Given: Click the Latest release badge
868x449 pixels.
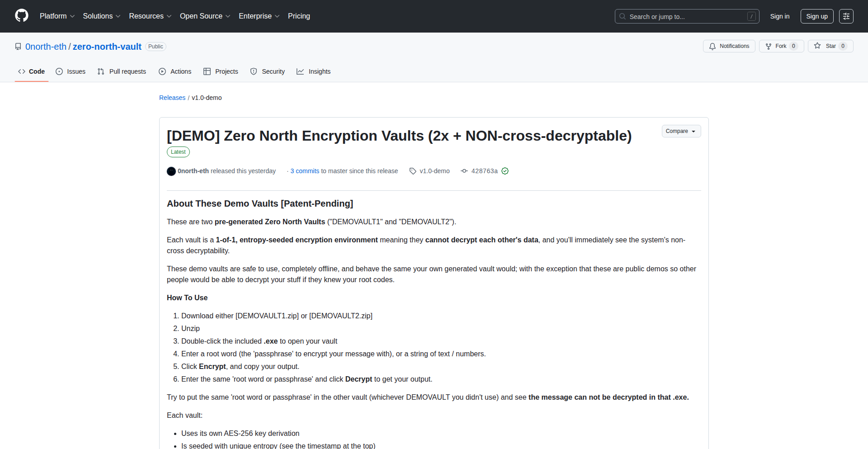Looking at the screenshot, I should tap(178, 151).
